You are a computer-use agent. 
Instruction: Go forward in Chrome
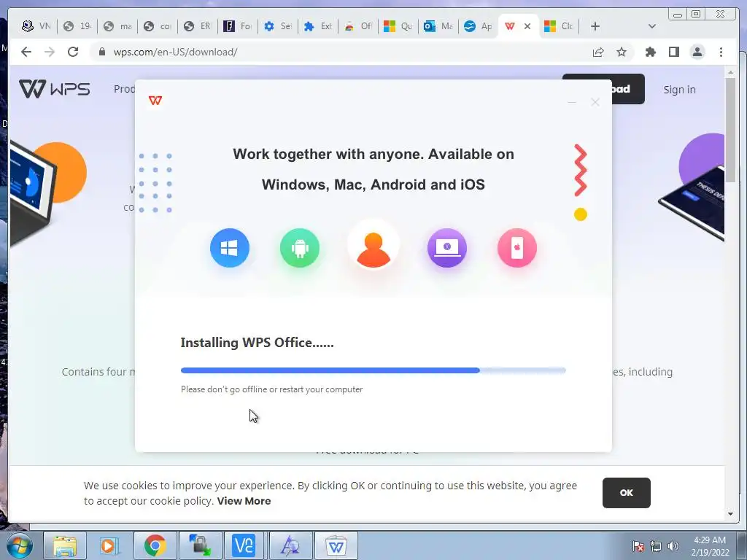coord(50,52)
